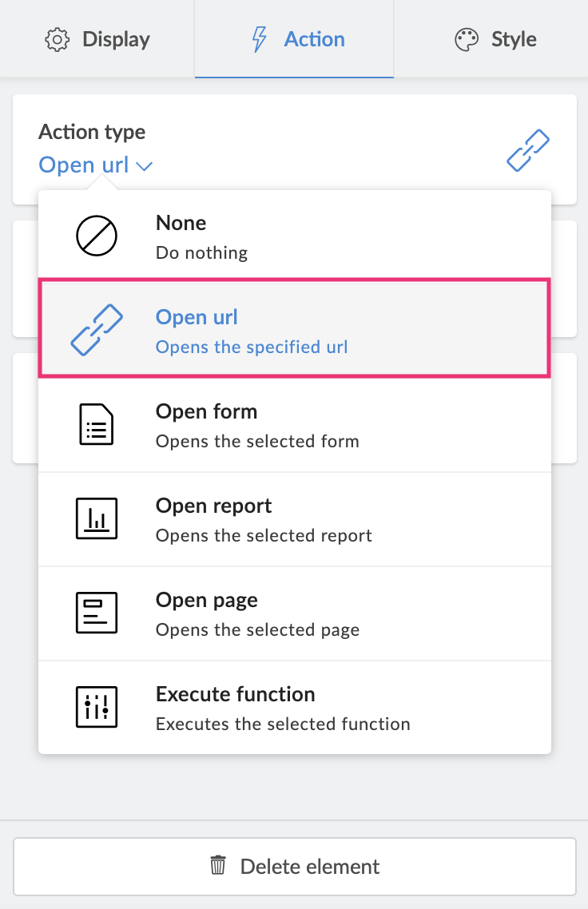This screenshot has height=909, width=588.
Task: Switch to the Display tab
Action: click(97, 39)
